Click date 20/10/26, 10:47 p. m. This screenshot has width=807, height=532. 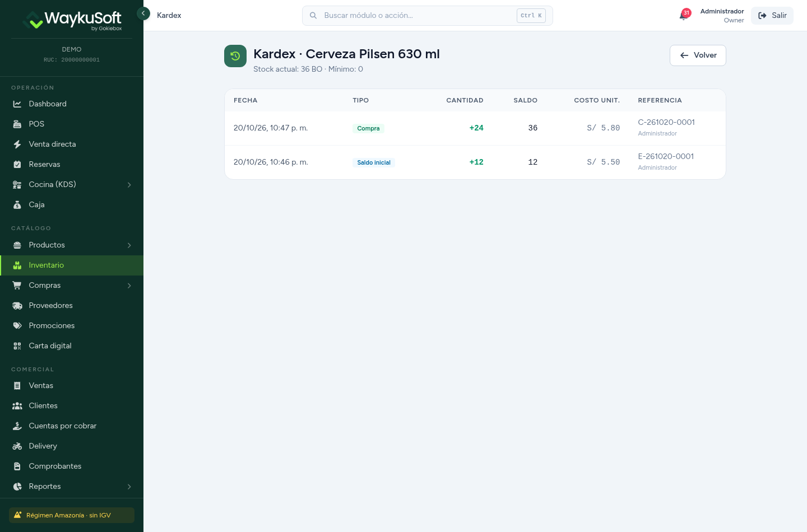pos(271,128)
